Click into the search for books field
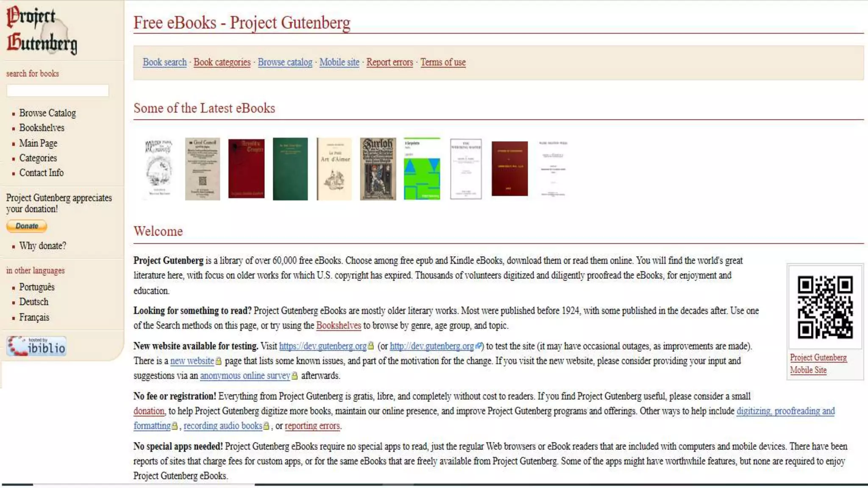 click(58, 90)
